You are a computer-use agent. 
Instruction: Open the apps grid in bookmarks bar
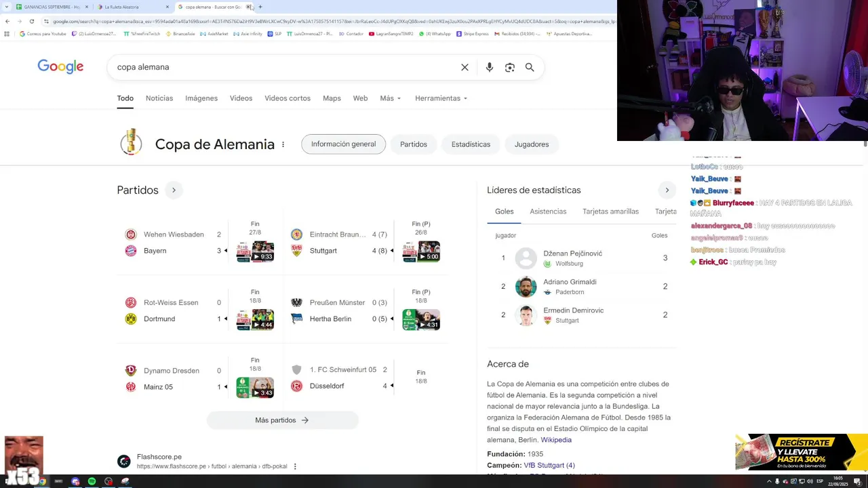pos(7,33)
